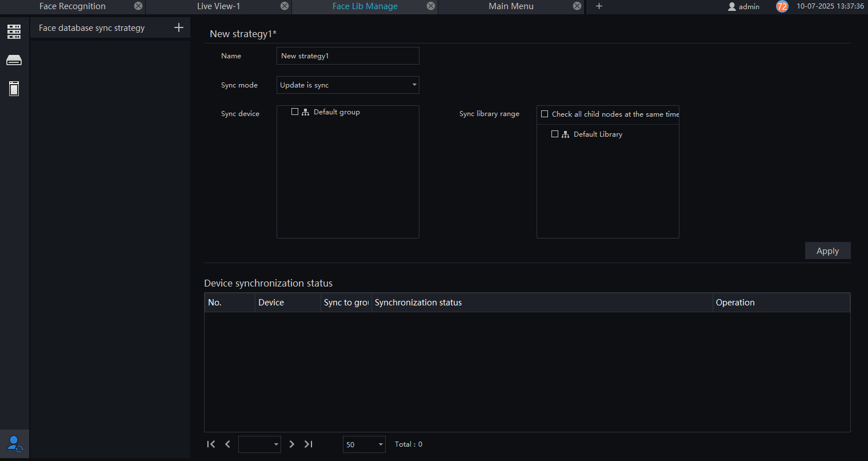Image resolution: width=868 pixels, height=461 pixels.
Task: Switch to the Live View-1 tab
Action: 219,6
